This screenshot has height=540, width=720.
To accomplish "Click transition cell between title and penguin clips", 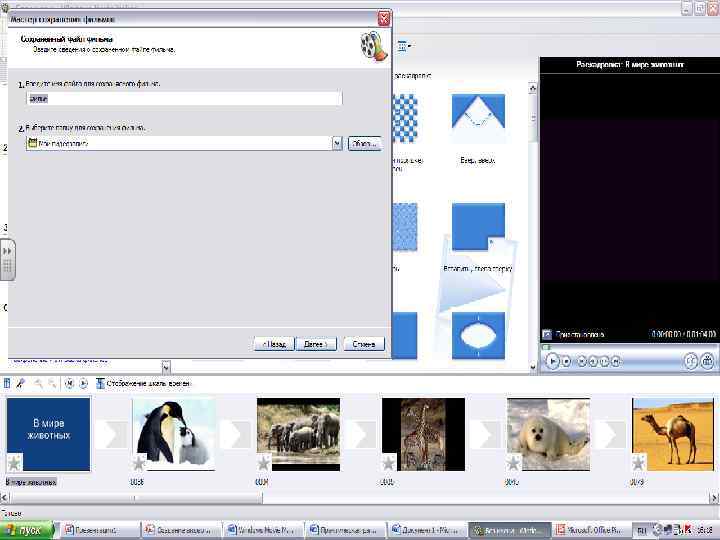I will 111,434.
